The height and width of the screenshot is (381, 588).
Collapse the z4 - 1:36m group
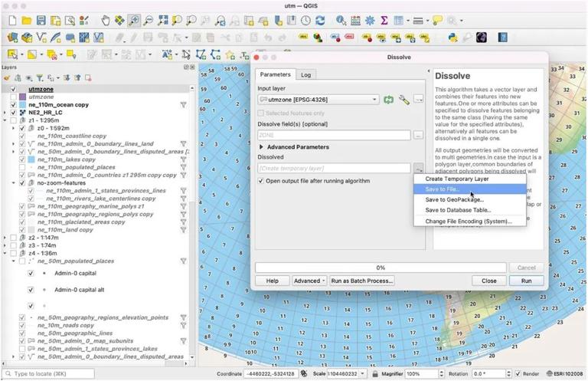click(x=5, y=254)
